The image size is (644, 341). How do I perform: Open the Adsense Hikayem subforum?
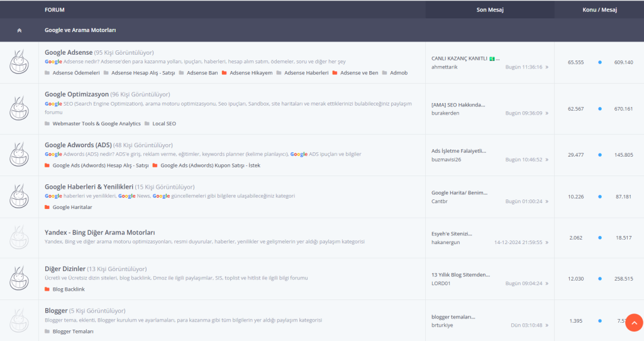pos(251,73)
